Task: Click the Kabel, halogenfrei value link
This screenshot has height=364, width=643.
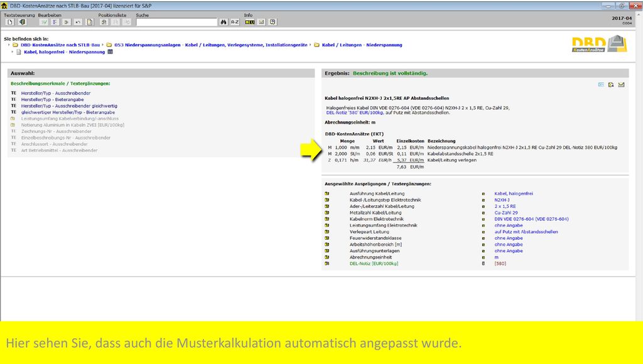Action: coord(514,193)
